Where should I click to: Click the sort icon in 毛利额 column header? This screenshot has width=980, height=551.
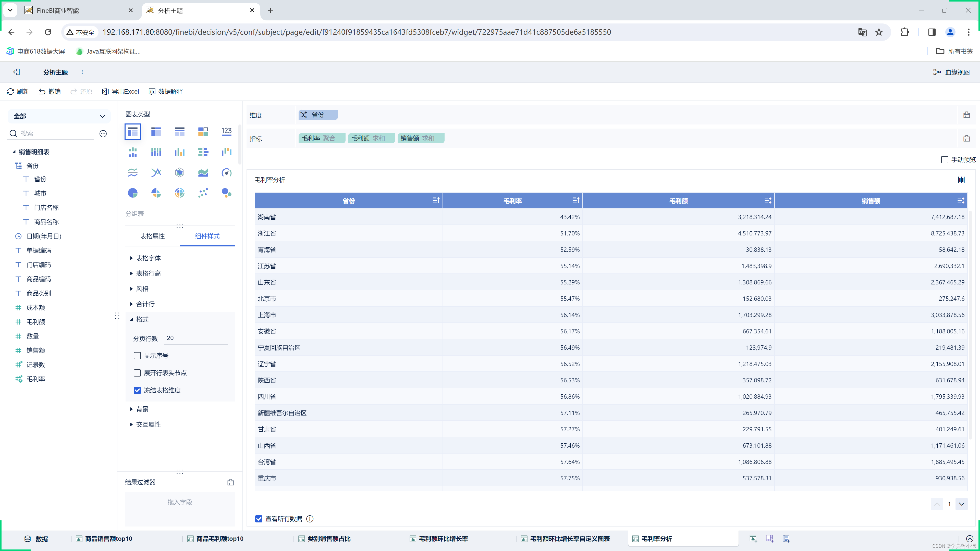(x=768, y=201)
